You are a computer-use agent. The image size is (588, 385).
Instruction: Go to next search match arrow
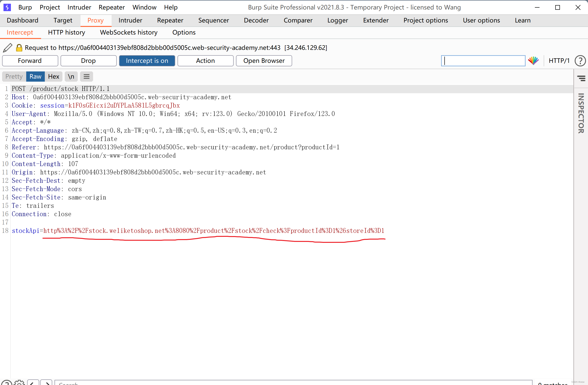click(x=46, y=382)
